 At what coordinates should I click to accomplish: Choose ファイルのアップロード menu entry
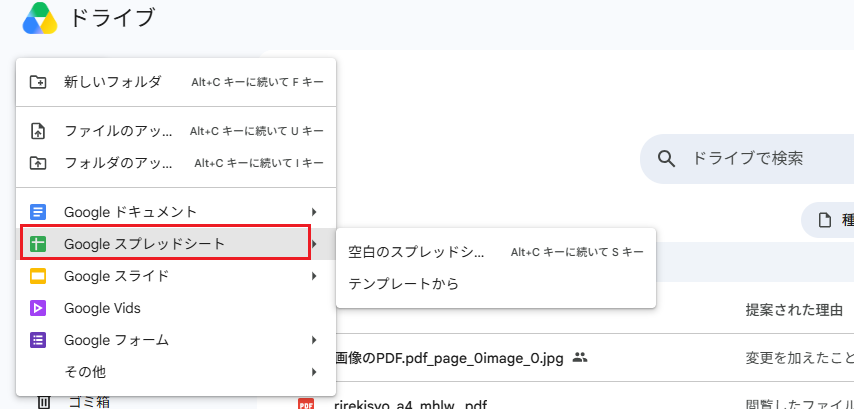pos(176,131)
